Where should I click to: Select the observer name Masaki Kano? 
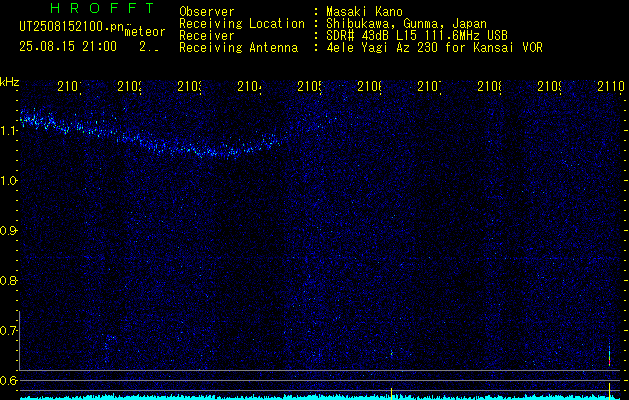(x=364, y=11)
